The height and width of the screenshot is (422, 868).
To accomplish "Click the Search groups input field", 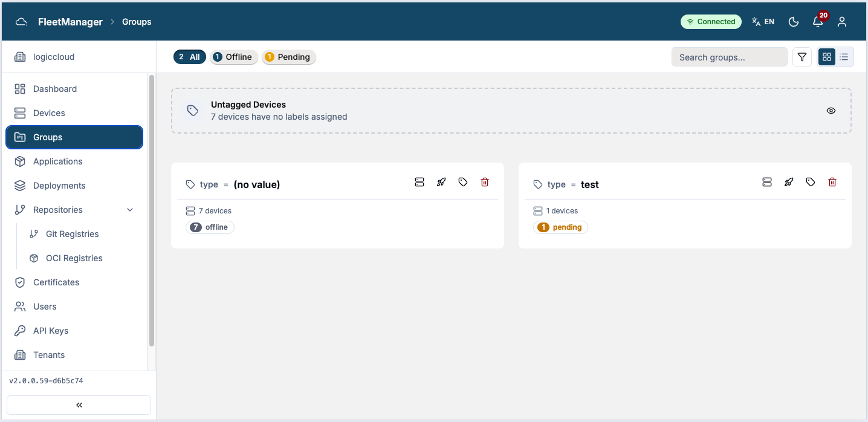I will click(x=730, y=57).
